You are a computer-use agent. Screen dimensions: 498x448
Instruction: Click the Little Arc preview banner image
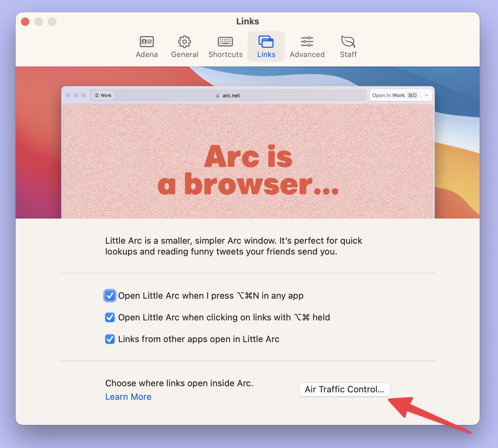(248, 143)
